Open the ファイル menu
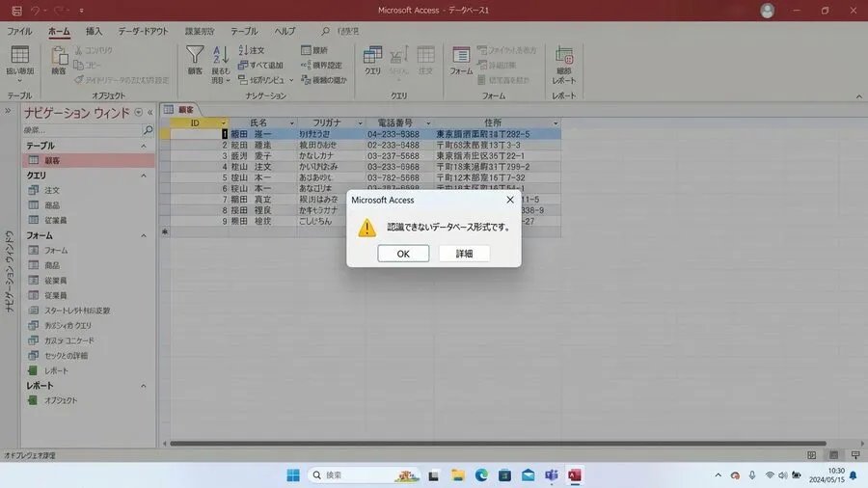The width and height of the screenshot is (868, 488). [x=19, y=31]
